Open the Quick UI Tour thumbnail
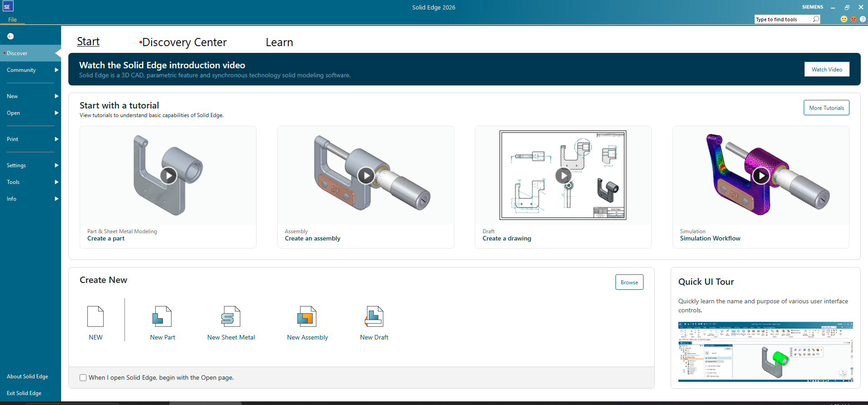Screen dimensions: 868x405 pos(765,352)
